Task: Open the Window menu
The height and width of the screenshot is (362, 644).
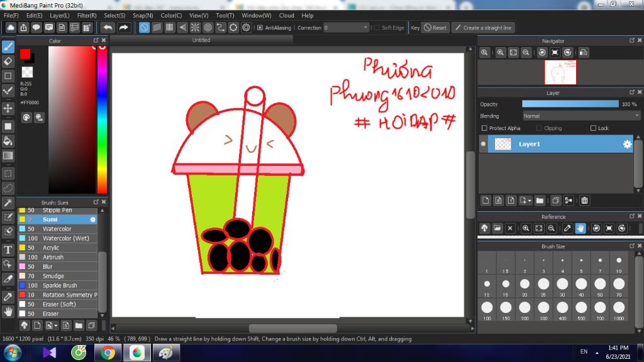Action: coord(257,15)
